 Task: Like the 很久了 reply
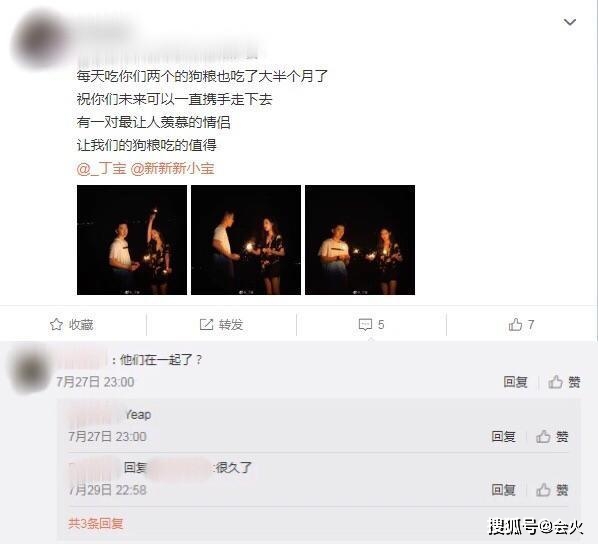click(x=543, y=490)
